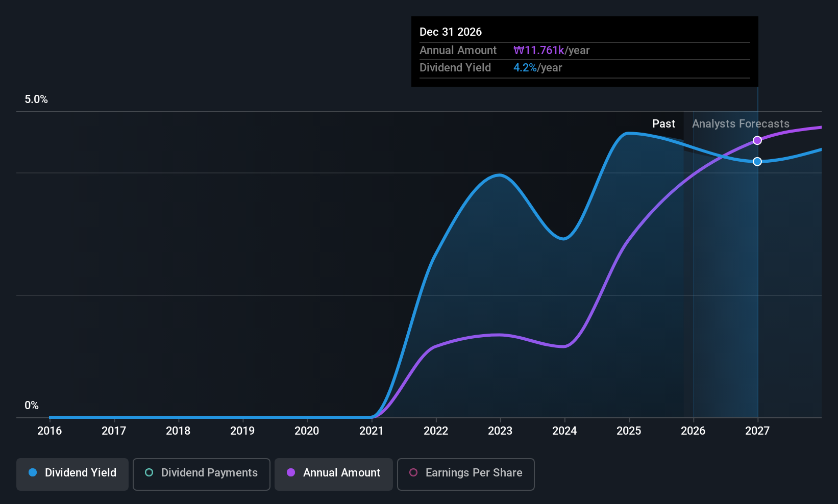Click the 2026 x-axis label
The width and height of the screenshot is (838, 504).
[x=693, y=431]
